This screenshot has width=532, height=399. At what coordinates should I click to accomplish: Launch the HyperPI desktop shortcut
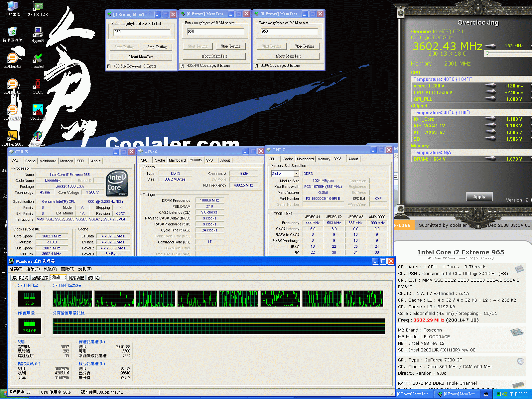(38, 35)
